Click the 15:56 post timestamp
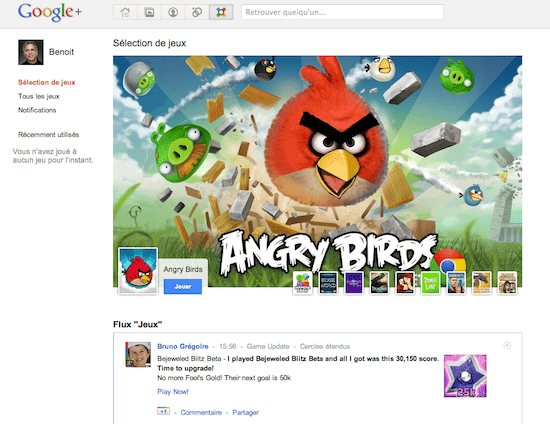The height and width of the screenshot is (424, 550). pos(228,346)
